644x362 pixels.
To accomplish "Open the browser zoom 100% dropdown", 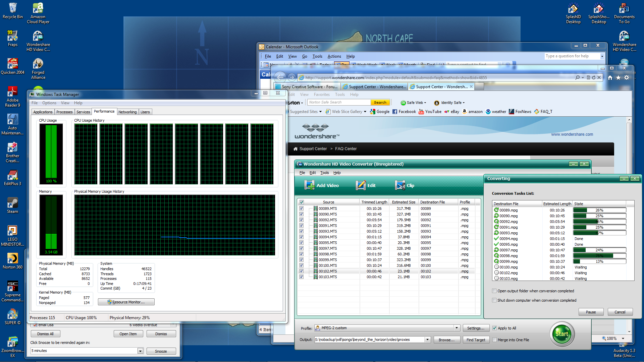I will tap(623, 339).
